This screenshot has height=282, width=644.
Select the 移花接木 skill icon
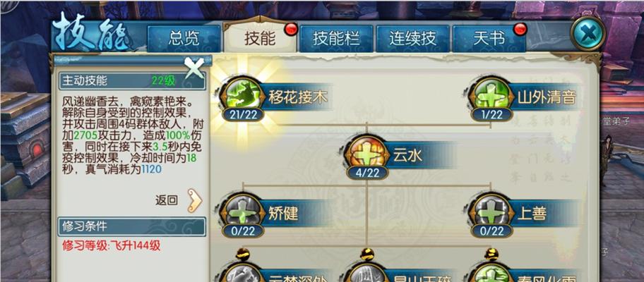click(242, 95)
